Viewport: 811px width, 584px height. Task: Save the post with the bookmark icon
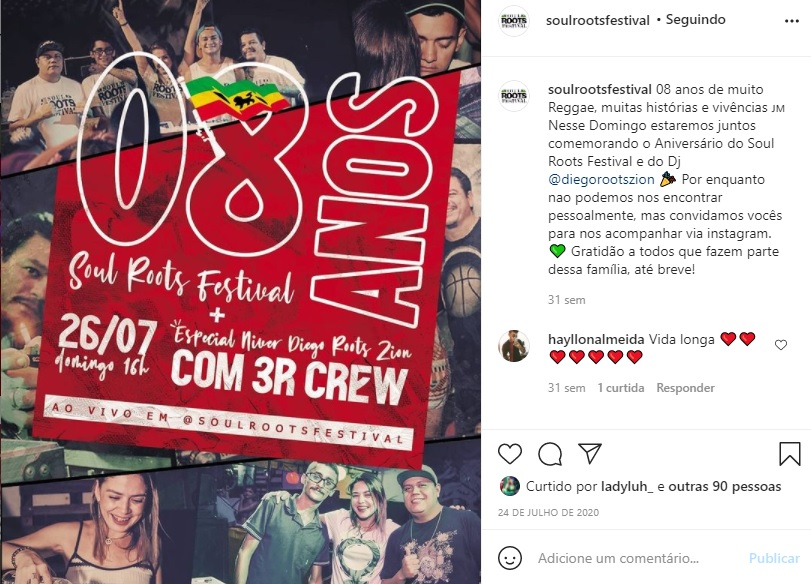coord(789,454)
